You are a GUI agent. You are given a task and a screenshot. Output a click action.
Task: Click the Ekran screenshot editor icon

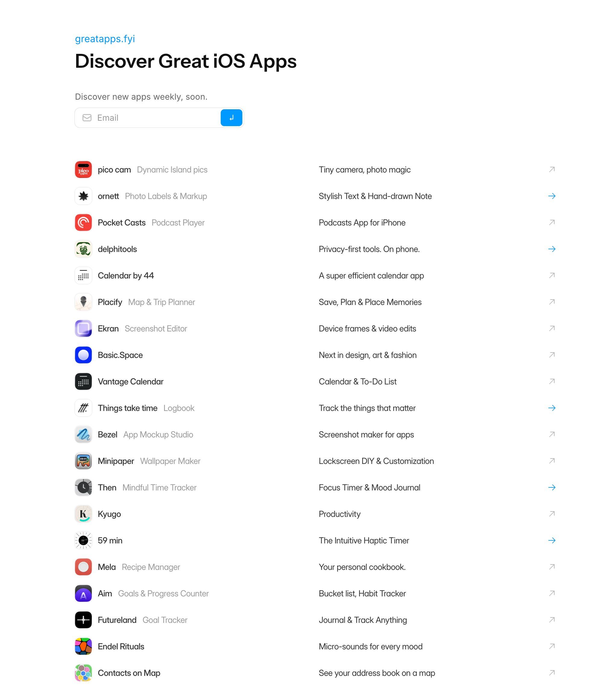83,329
